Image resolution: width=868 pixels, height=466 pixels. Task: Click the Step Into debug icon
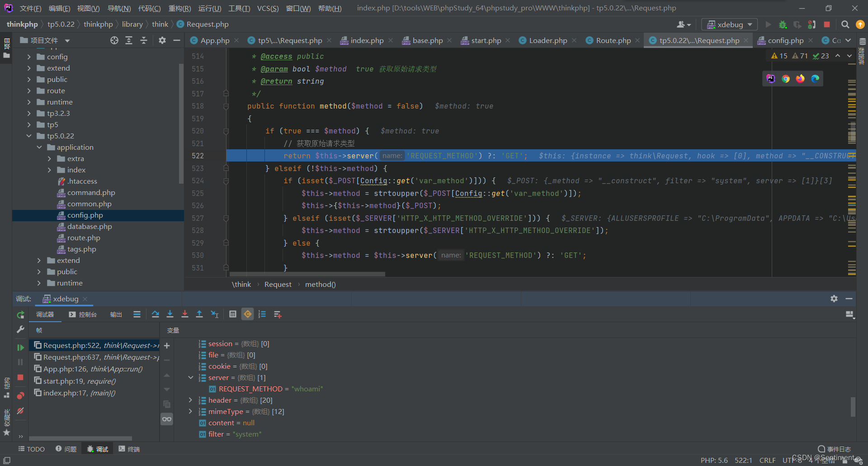pyautogui.click(x=170, y=314)
